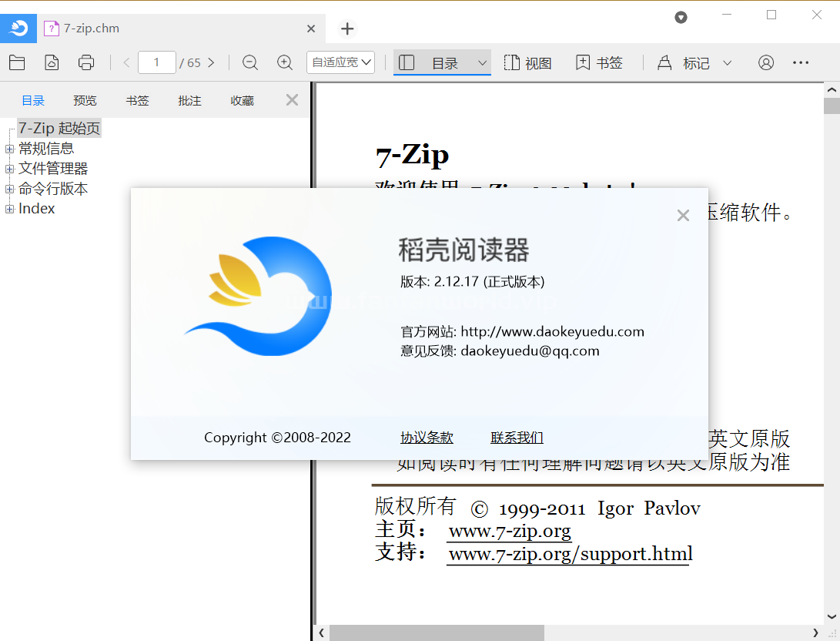Click the horizontal scrollbar thumb
This screenshot has width=840, height=641.
[x=437, y=633]
